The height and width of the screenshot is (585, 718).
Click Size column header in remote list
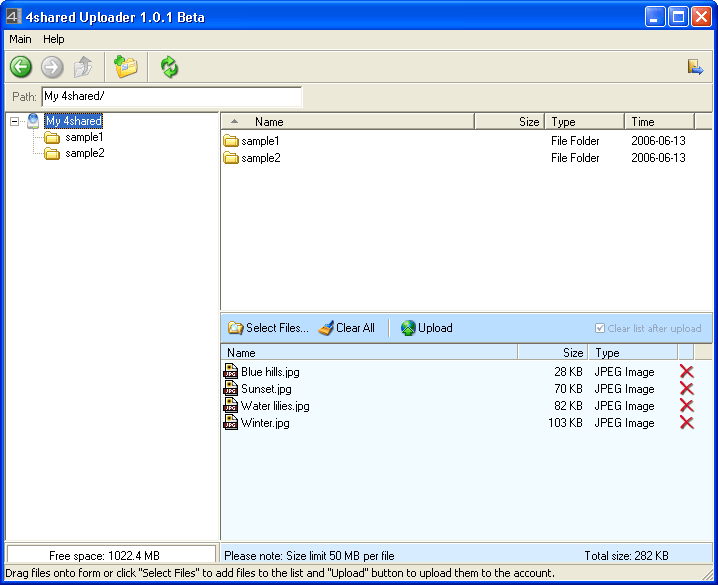(x=510, y=122)
